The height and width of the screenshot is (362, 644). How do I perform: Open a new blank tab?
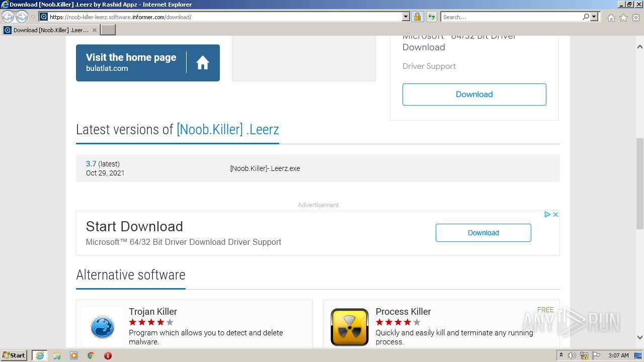108,30
